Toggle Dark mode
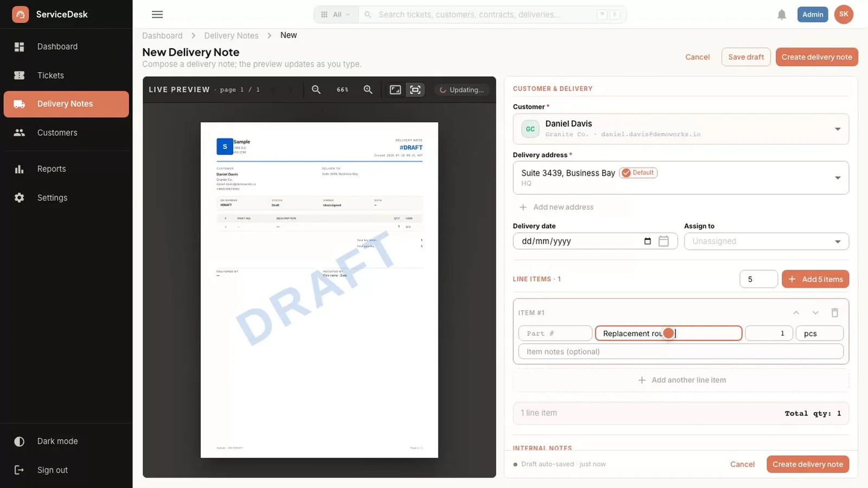868x488 pixels. tap(66, 441)
